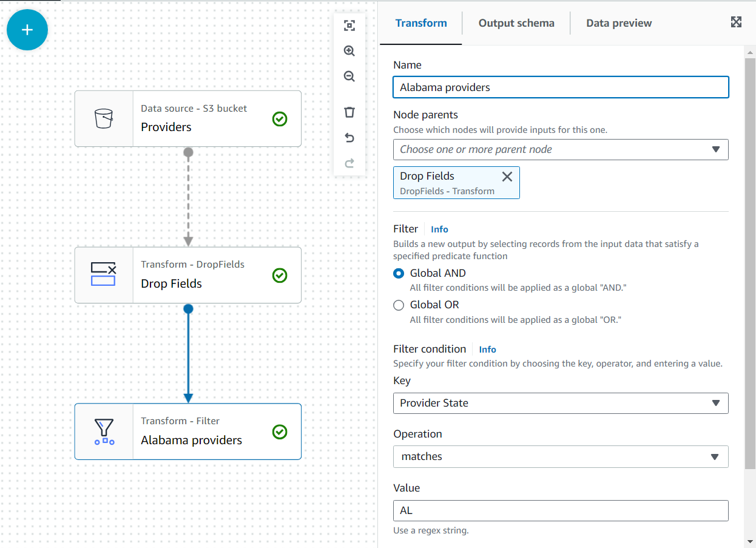
Task: Click the redo arrow icon
Action: (x=349, y=163)
